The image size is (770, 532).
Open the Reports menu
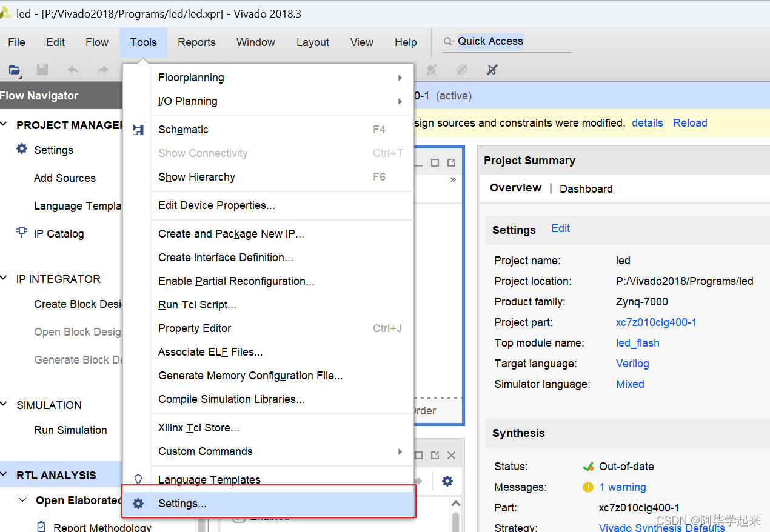[x=196, y=42]
